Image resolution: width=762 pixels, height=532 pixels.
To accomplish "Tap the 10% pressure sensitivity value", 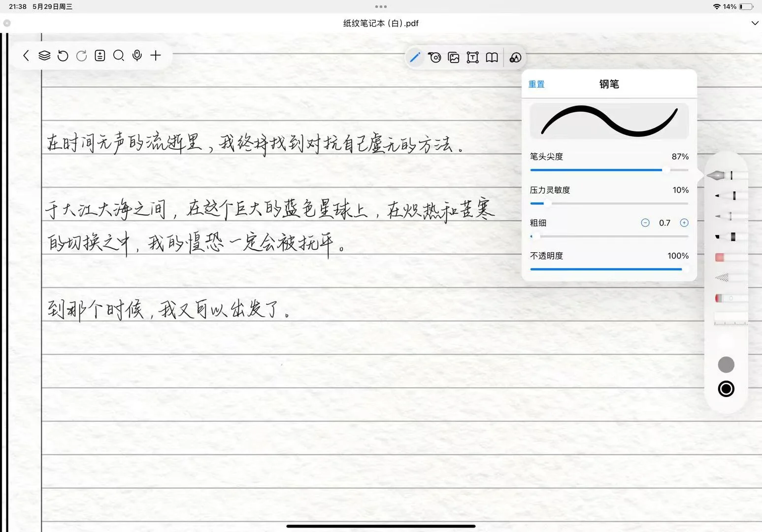I will click(x=681, y=190).
